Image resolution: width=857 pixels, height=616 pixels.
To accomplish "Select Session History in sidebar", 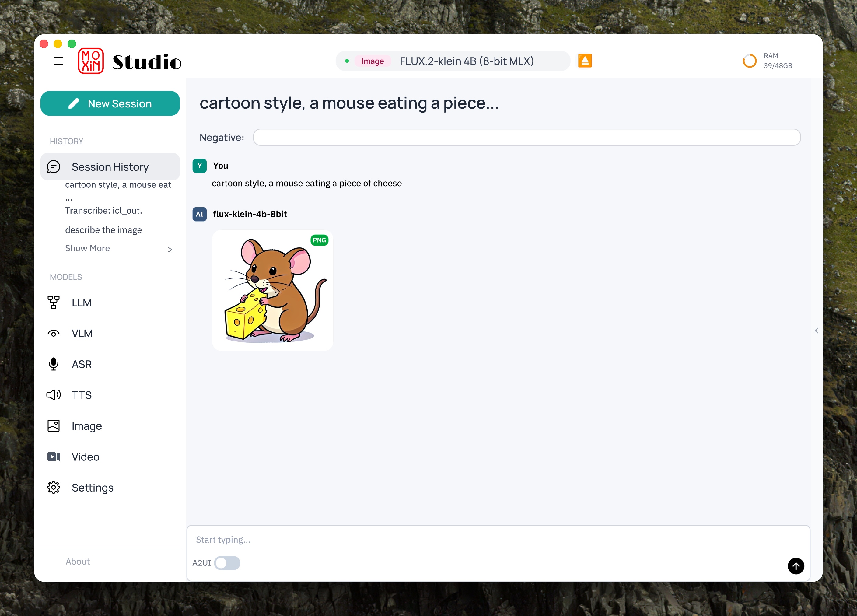I will [x=110, y=167].
